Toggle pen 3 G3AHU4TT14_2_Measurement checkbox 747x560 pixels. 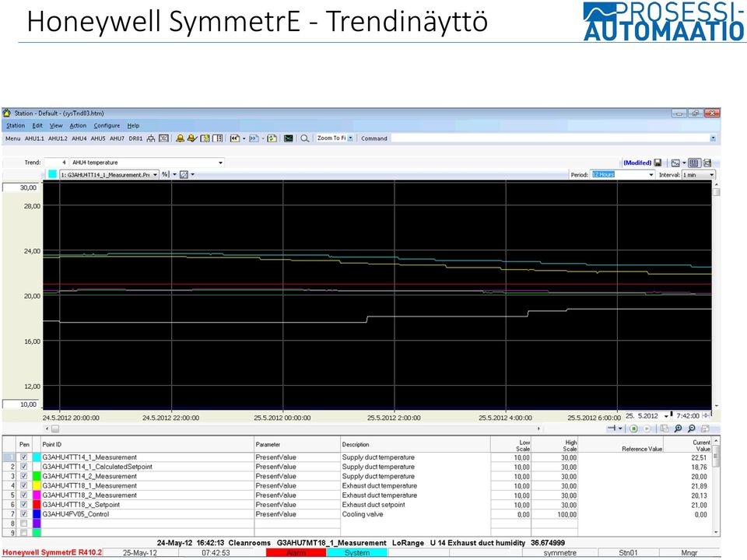24,476
